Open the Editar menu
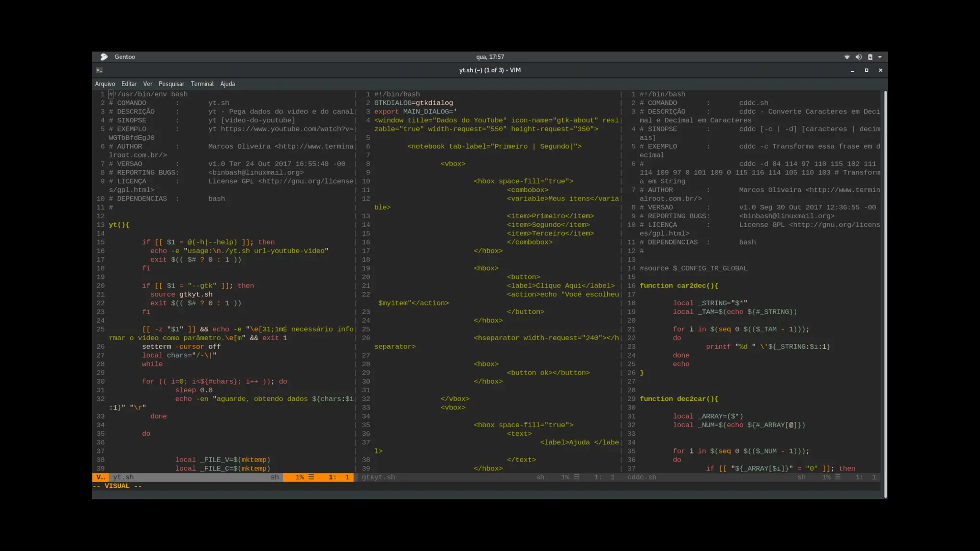 pyautogui.click(x=129, y=84)
